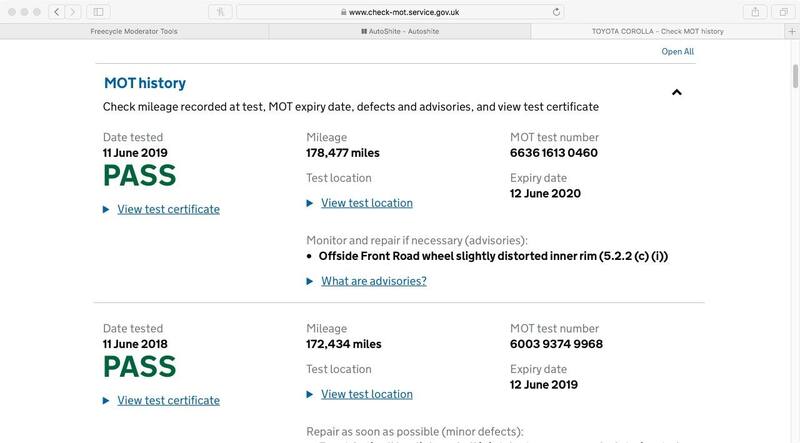Viewport: 800px width, 443px height.
Task: Expand View test certificate for 2019 test
Action: click(x=168, y=209)
